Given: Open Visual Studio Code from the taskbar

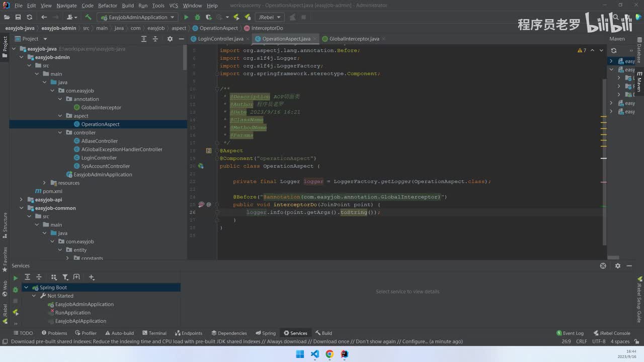Looking at the screenshot, I should pos(315,354).
